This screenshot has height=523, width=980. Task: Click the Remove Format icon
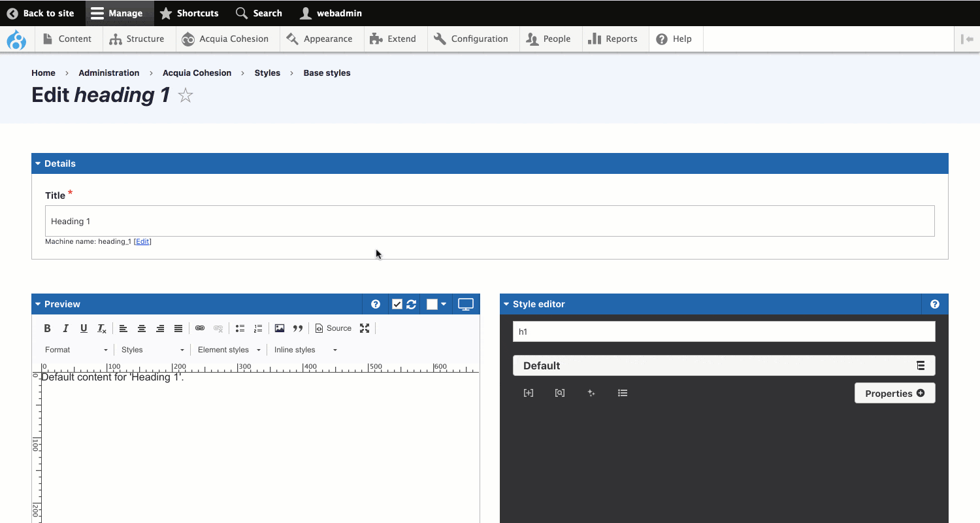tap(102, 328)
